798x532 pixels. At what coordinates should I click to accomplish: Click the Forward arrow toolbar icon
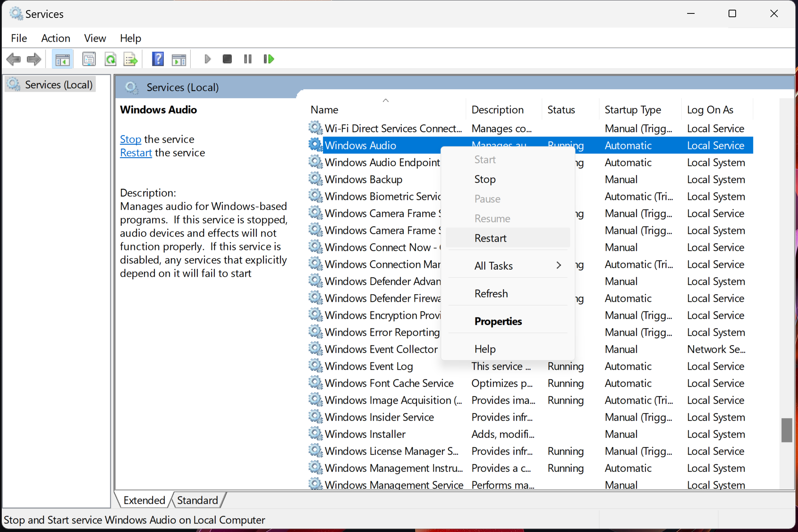point(34,59)
